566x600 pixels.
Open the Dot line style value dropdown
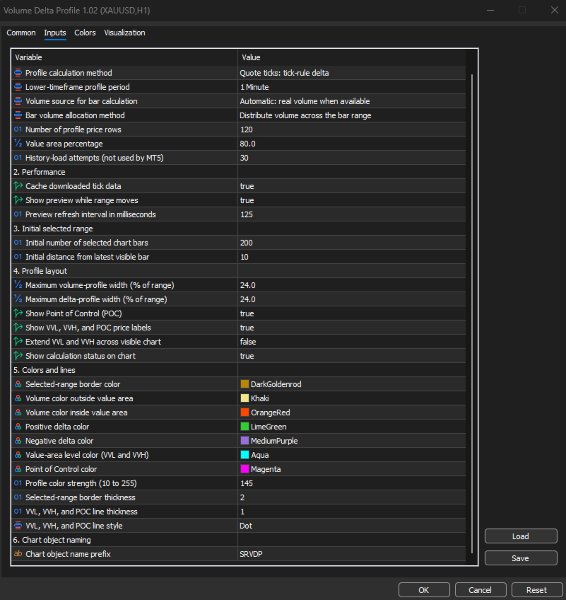point(351,526)
